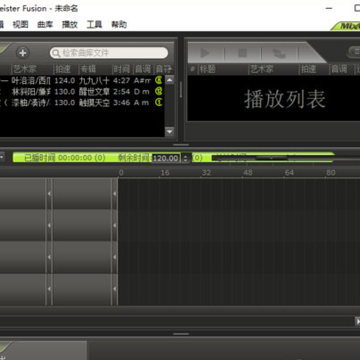This screenshot has width=360, height=360.
Task: Collapse third track's left panel arrow
Action: tap(49, 257)
